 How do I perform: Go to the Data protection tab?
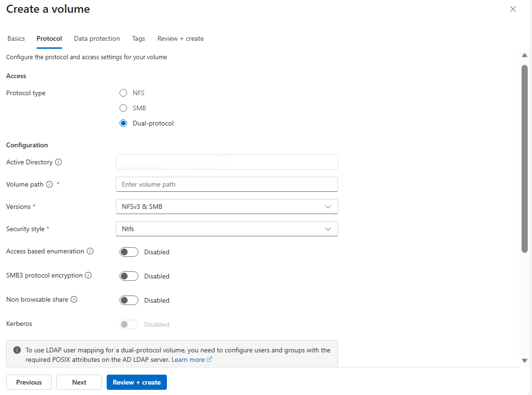pos(97,39)
